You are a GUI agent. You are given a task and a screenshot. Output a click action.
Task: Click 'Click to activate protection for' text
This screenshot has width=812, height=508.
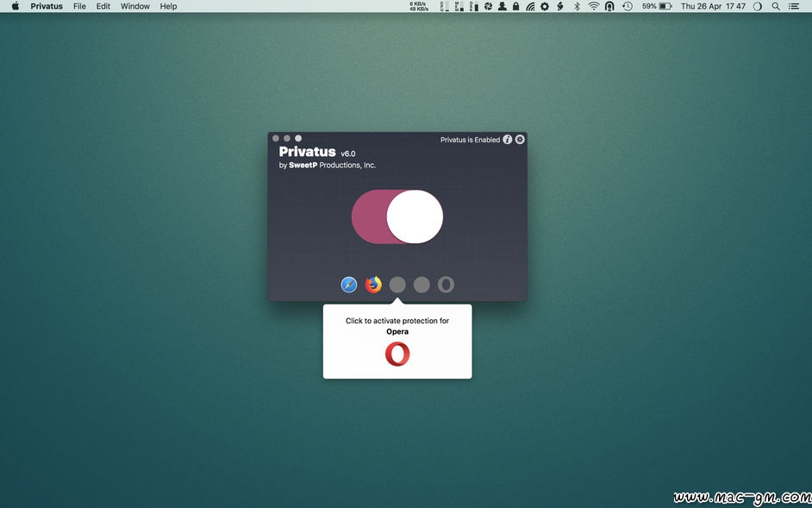[x=397, y=321]
